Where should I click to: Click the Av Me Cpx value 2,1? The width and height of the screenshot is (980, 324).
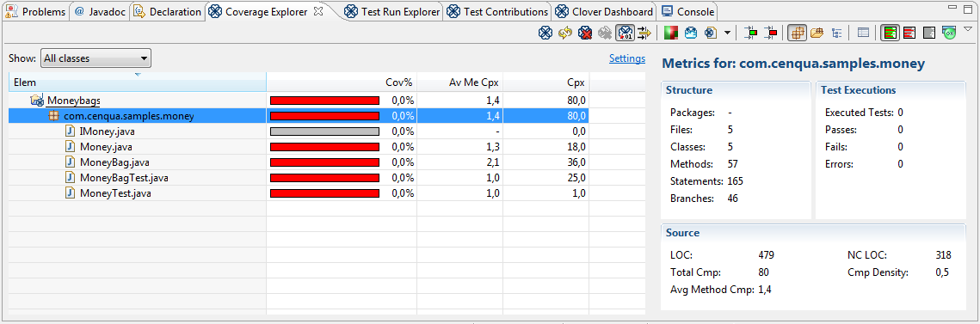pos(492,162)
